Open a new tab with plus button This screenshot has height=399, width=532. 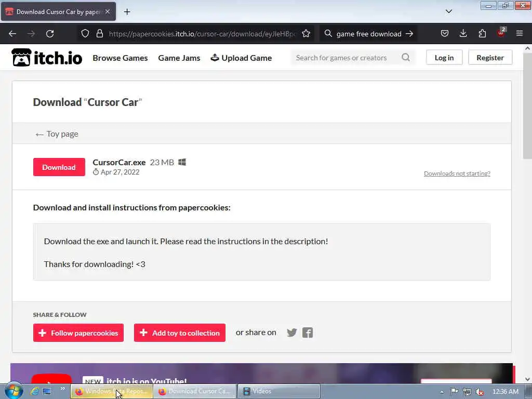tap(127, 12)
